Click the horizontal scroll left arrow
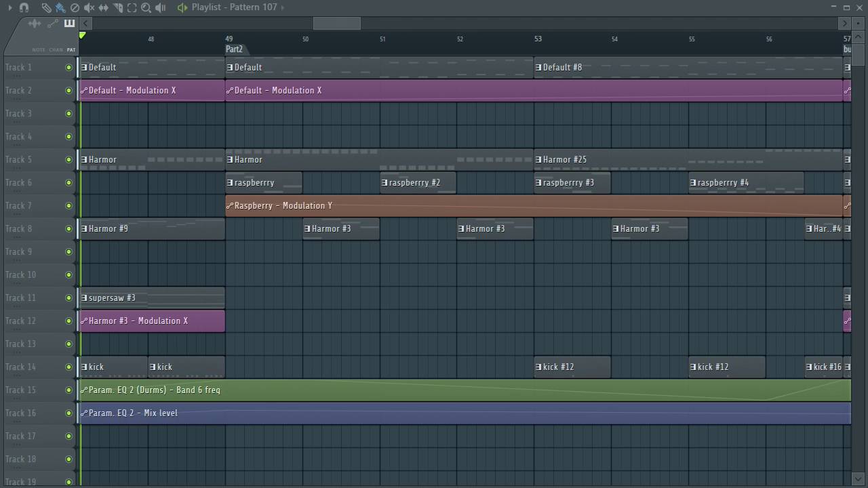The height and width of the screenshot is (488, 868). [85, 24]
